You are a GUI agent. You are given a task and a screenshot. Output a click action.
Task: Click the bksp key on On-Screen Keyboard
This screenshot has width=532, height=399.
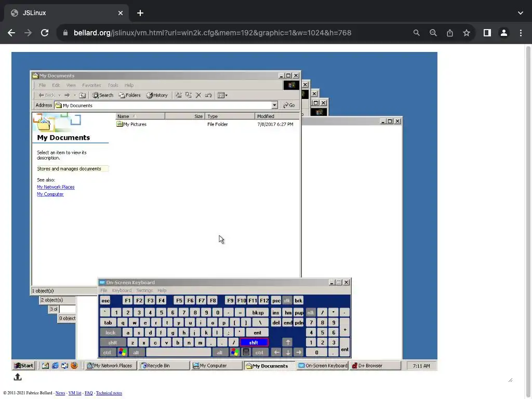(x=258, y=312)
